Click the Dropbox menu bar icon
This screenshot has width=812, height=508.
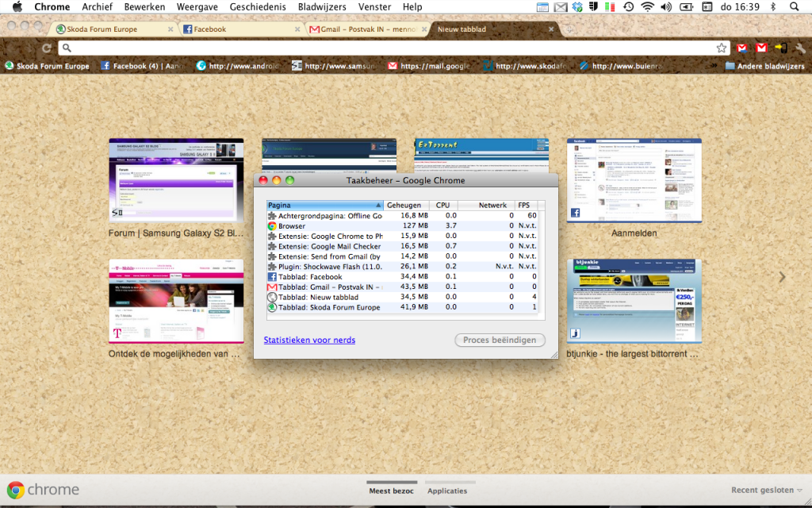(577, 6)
